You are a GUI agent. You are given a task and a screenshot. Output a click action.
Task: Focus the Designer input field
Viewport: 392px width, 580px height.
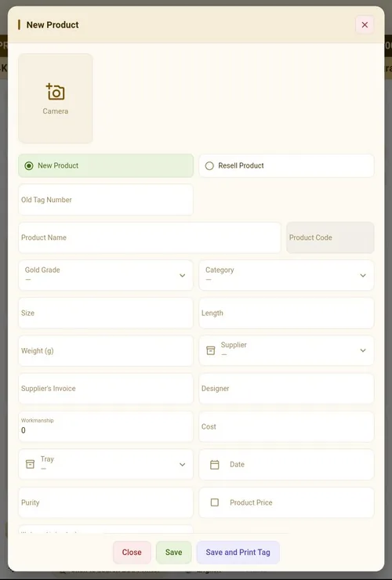[x=286, y=389]
